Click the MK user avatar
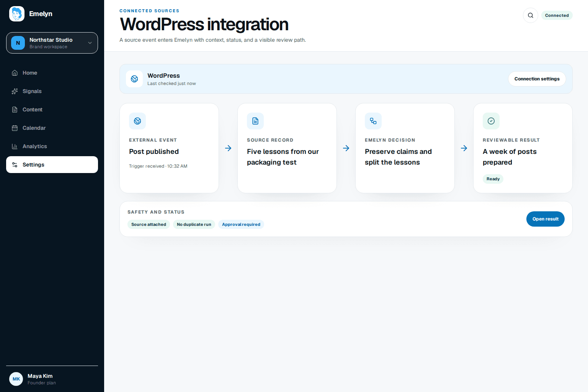Image resolution: width=588 pixels, height=392 pixels. (x=16, y=379)
